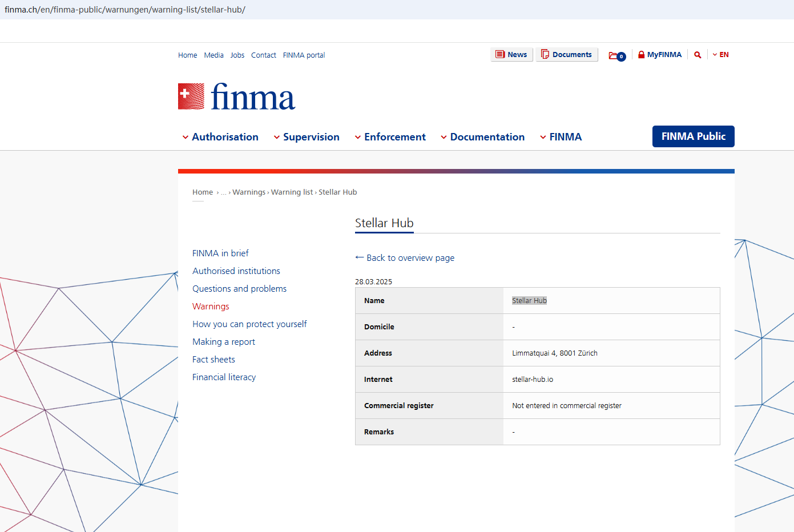Screen dimensions: 794x532
Task: Open the Contact link
Action: tap(264, 55)
